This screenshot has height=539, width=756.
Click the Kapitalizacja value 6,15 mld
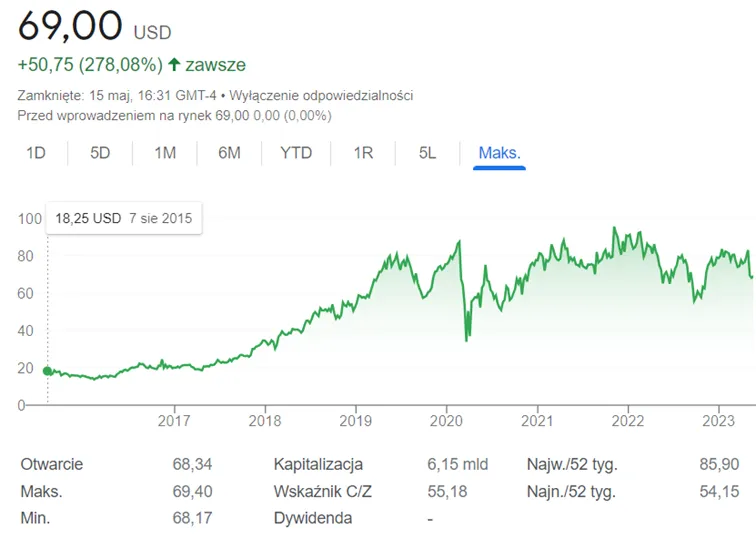tap(458, 464)
